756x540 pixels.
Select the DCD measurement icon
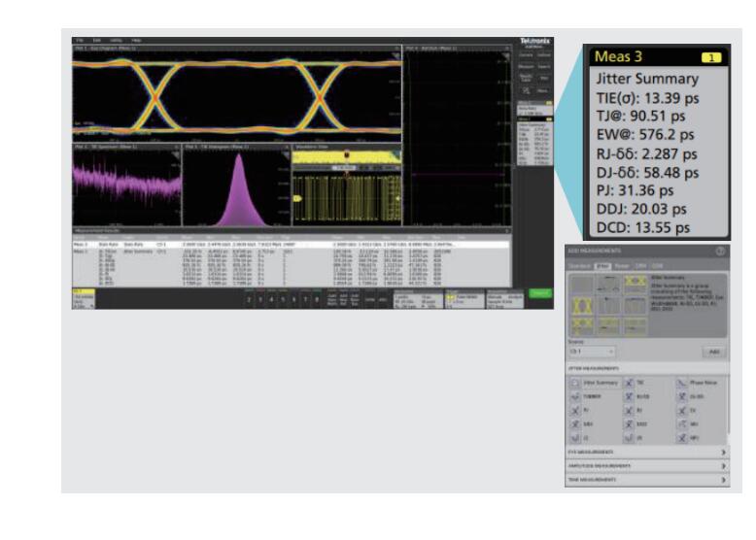629,424
